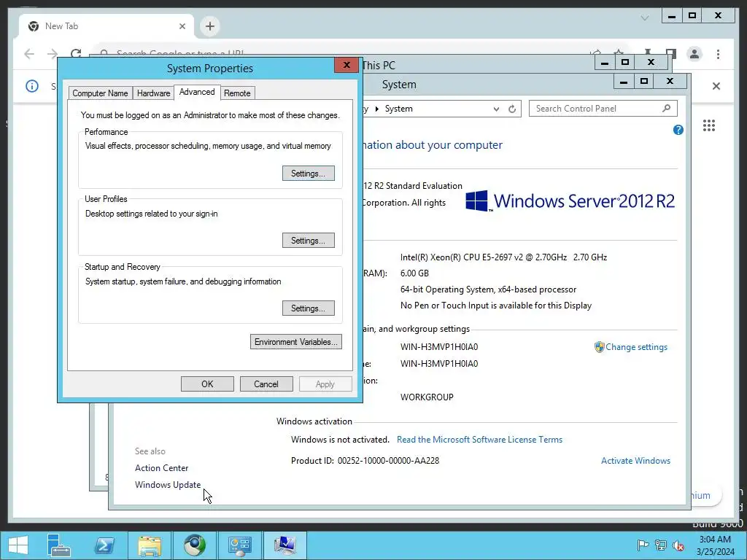This screenshot has height=560, width=747.
Task: Open the Windows Start button
Action: (18, 545)
